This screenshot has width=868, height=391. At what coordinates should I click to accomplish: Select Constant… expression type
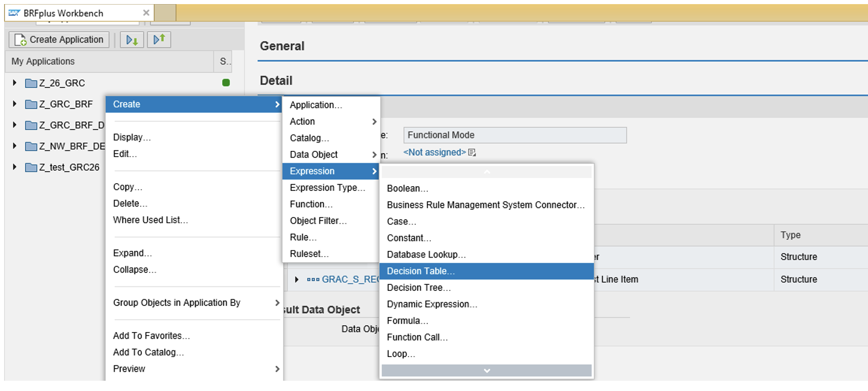coord(486,238)
